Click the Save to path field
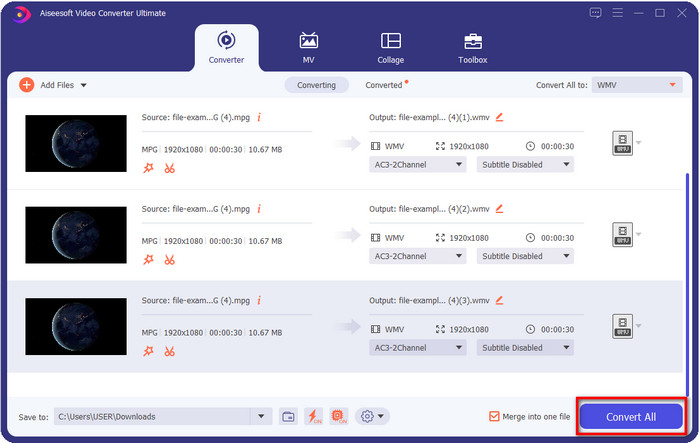700x443 pixels. (152, 417)
